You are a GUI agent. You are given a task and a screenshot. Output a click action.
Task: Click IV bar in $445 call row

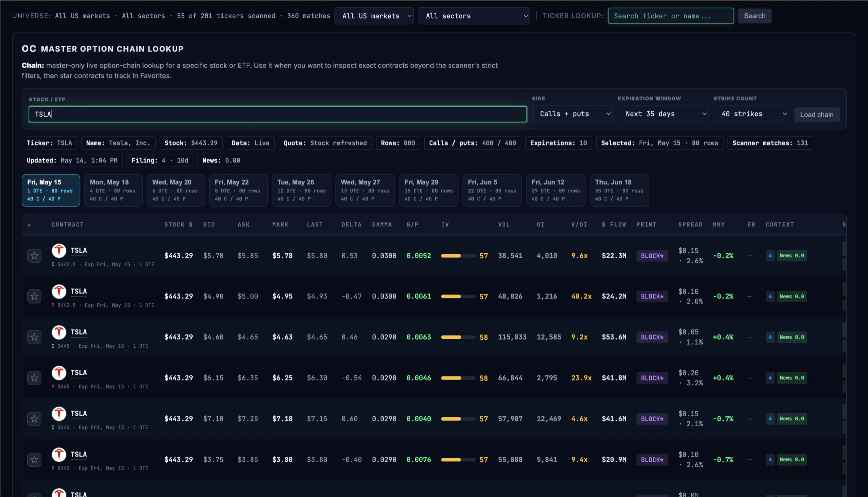[x=458, y=337]
